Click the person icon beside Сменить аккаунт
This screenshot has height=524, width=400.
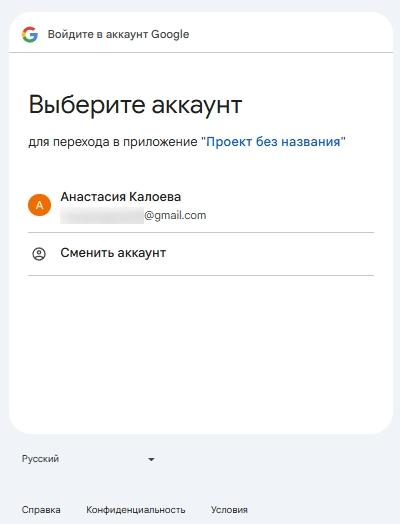(x=39, y=254)
